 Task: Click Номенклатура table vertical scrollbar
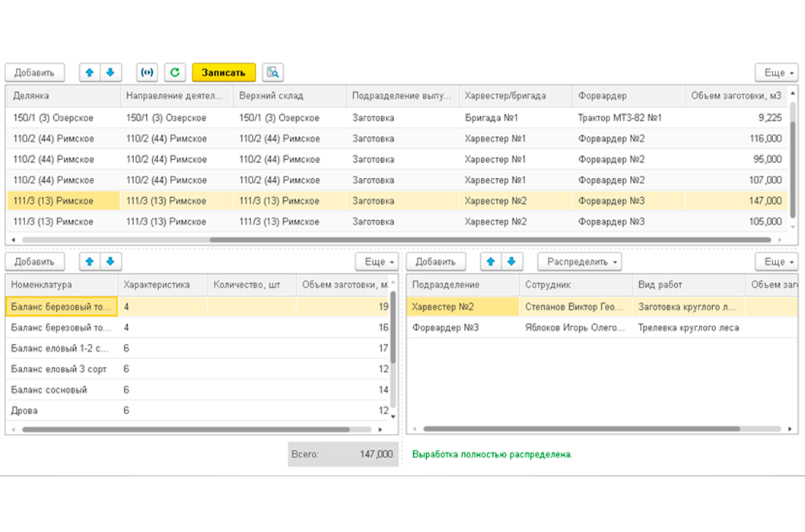(393, 327)
